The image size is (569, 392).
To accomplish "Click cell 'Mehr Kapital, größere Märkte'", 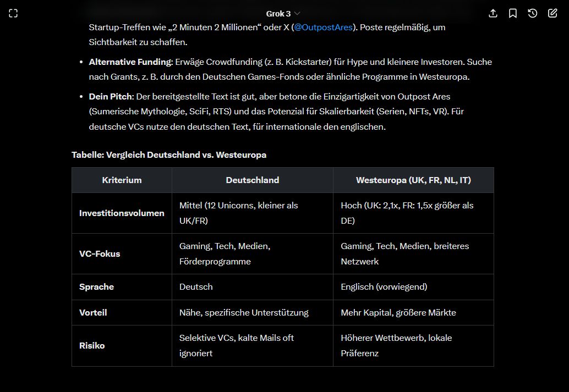I will click(413, 312).
